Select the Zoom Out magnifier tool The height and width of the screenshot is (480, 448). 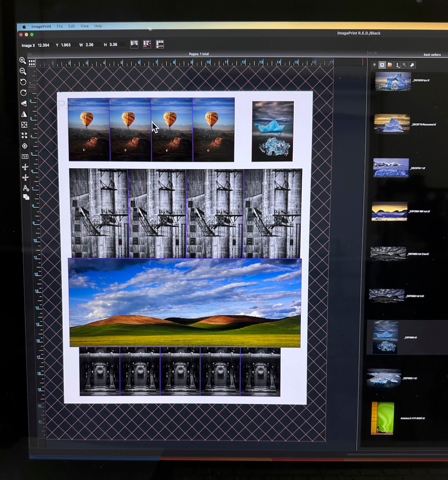23,72
